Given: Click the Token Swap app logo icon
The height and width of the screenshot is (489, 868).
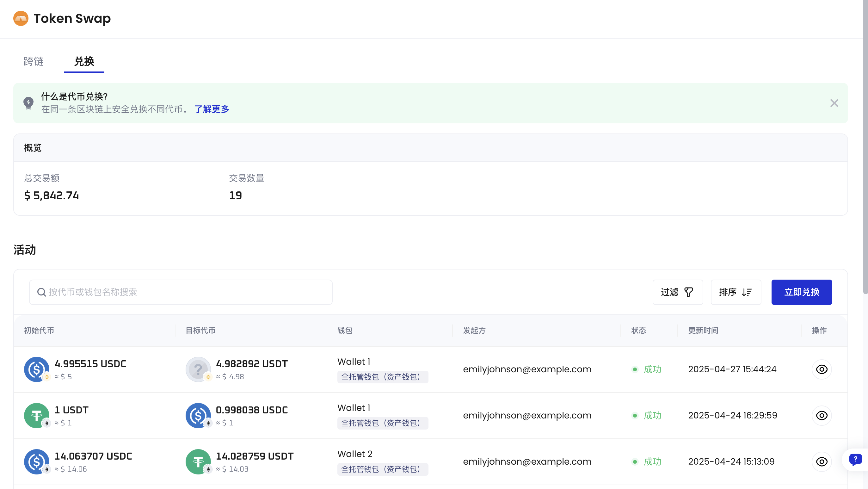Looking at the screenshot, I should (20, 18).
